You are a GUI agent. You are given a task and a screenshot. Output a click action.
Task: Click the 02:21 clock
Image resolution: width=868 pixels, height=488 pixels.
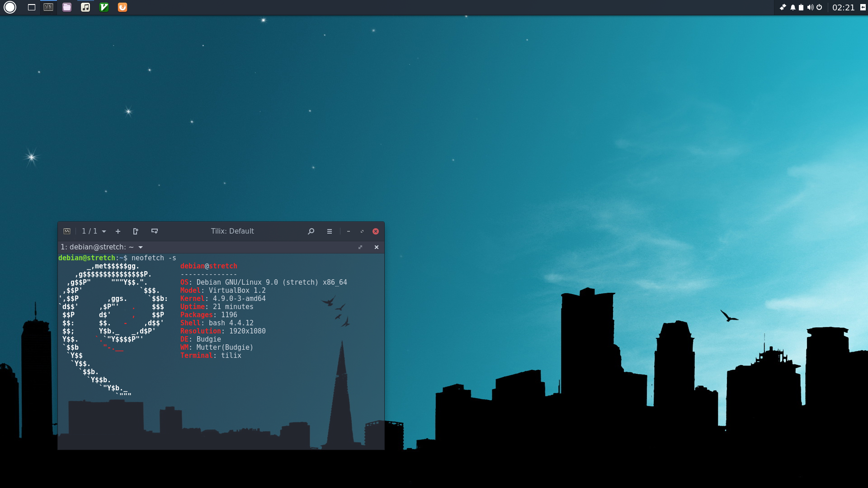coord(843,7)
